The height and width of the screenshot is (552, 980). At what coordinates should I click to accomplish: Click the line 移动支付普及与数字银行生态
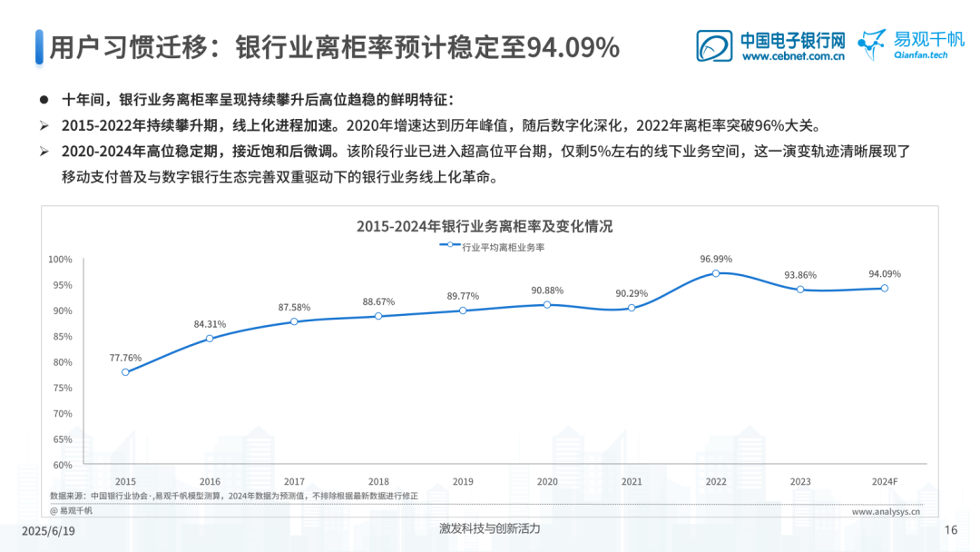click(281, 178)
